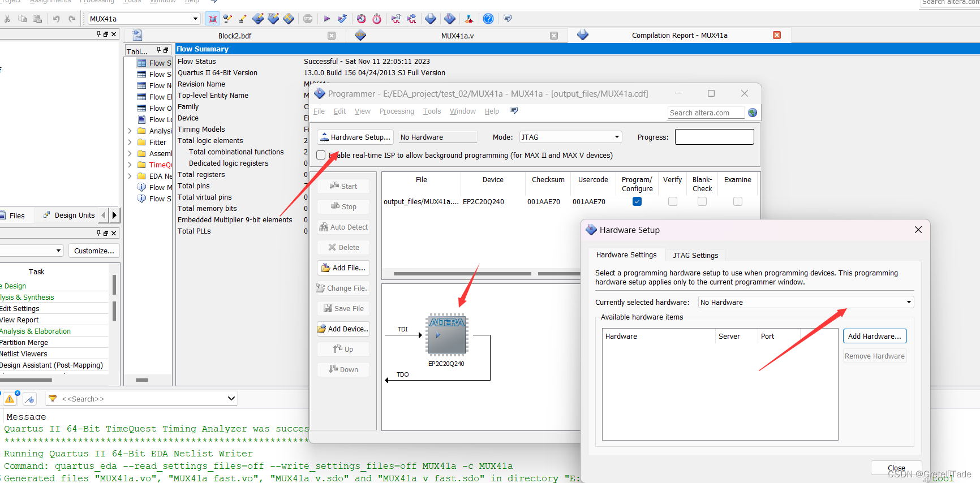Click the Customize... button
This screenshot has width=980, height=483.
click(x=94, y=251)
